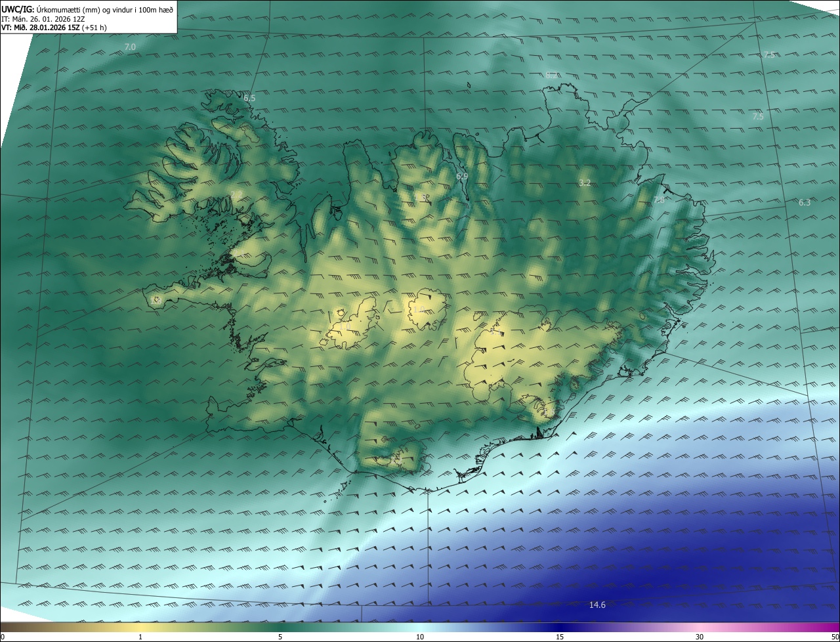Click the 8.2 value north of Iceland
This screenshot has height=642, width=840.
[x=551, y=75]
